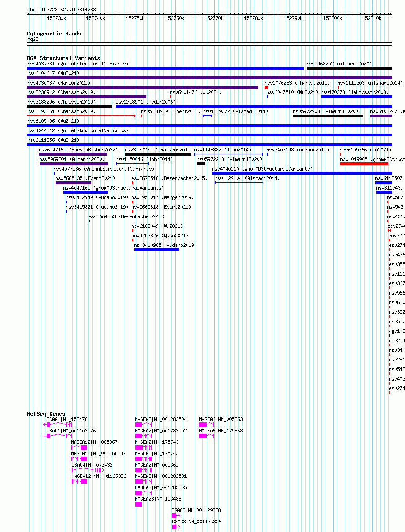The height and width of the screenshot is (532, 405).
Task: Open nsv3415821 (Audano2019) variant
Action: [97, 206]
